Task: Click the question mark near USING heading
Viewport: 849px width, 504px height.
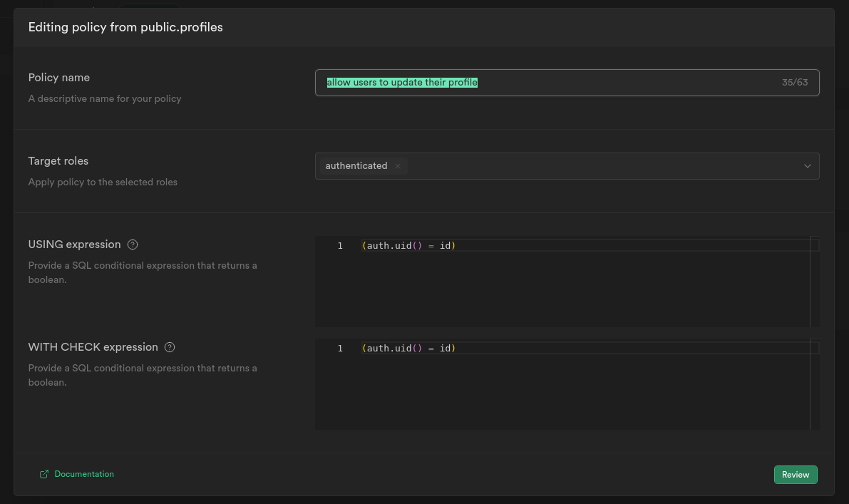Action: click(x=133, y=245)
